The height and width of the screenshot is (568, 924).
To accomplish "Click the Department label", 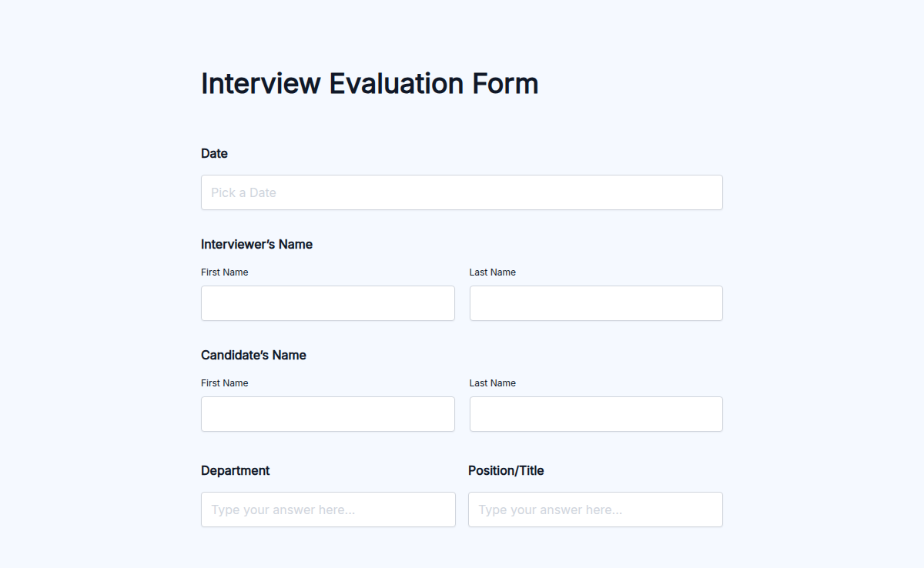I will 235,470.
